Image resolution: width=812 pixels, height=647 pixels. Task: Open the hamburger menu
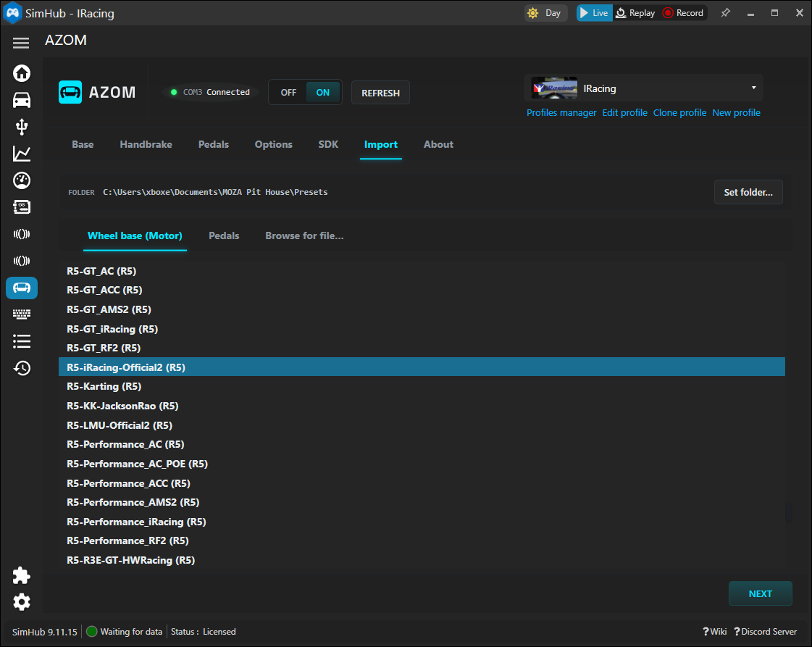click(x=21, y=43)
